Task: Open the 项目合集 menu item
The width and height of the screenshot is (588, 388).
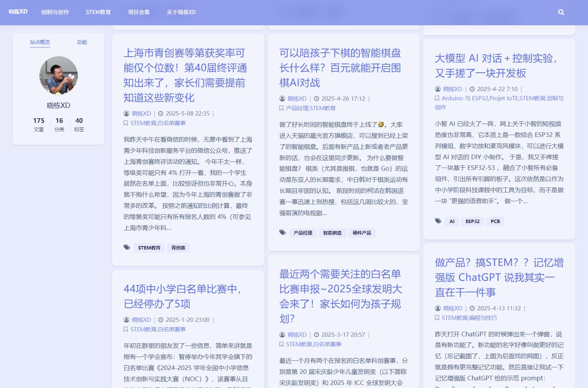Action: tap(139, 12)
